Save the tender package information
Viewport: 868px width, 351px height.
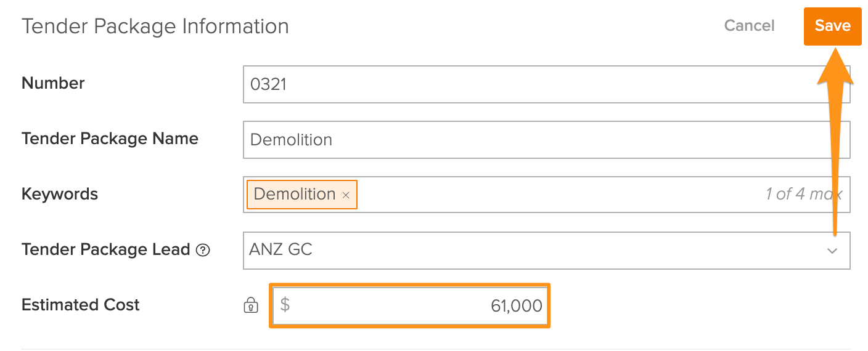[832, 26]
